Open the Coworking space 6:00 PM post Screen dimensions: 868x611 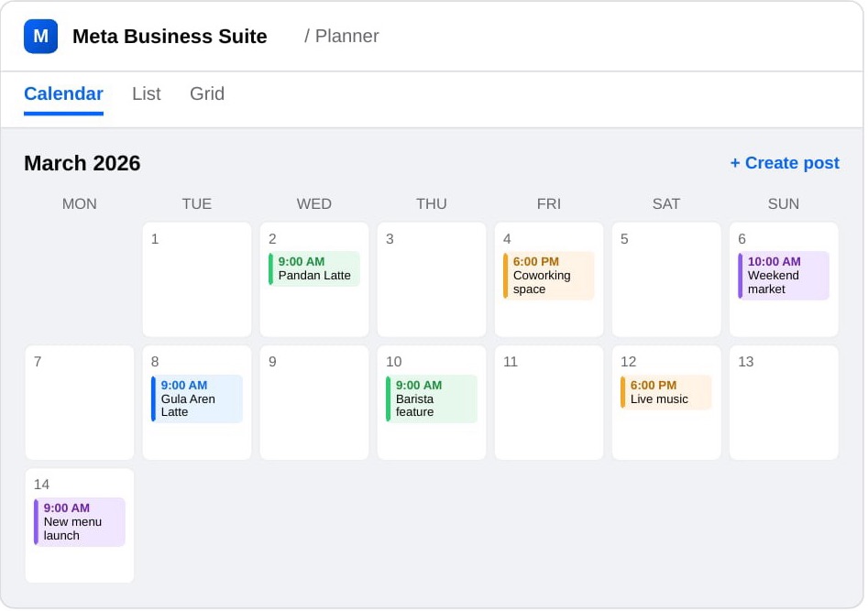click(x=549, y=276)
